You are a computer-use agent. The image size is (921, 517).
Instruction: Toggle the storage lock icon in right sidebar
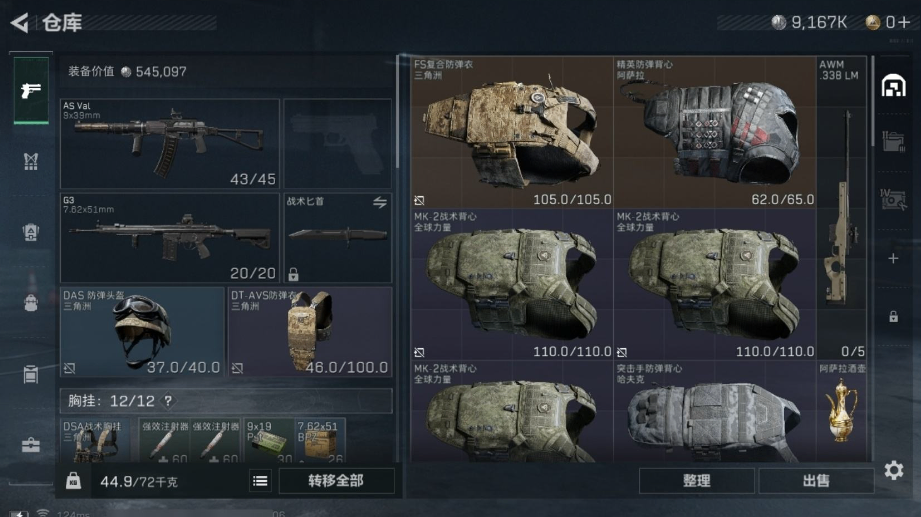point(893,317)
